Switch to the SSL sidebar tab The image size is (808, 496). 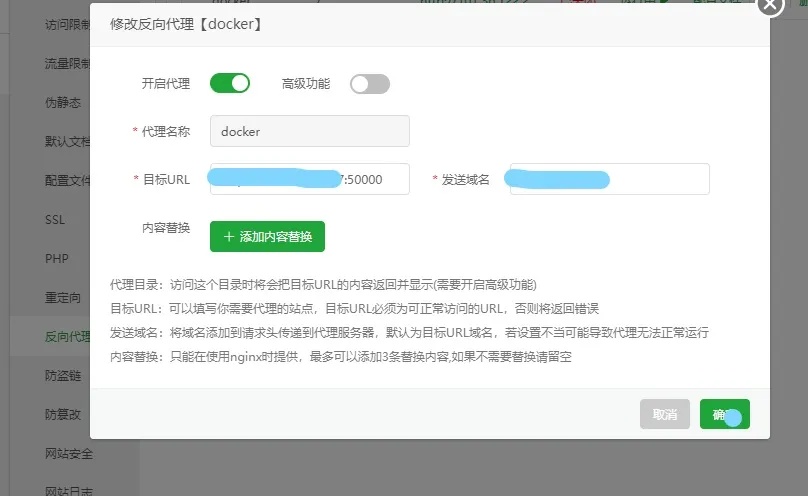click(55, 220)
